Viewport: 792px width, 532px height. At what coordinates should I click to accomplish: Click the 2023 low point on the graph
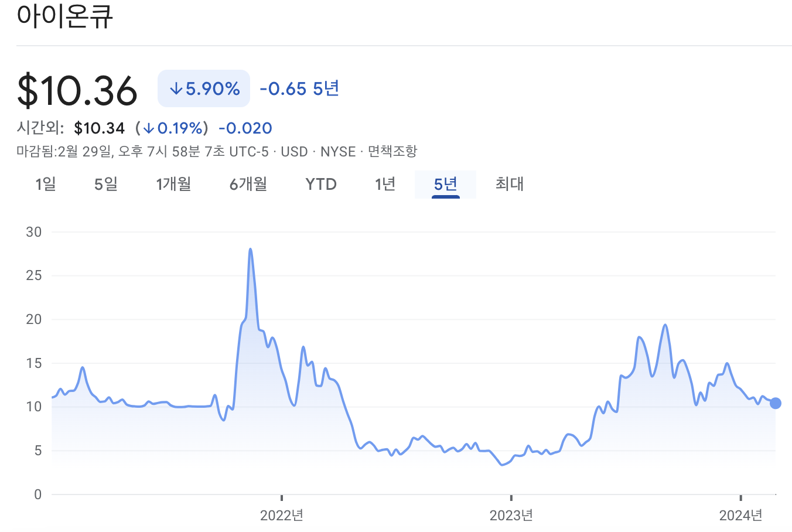tap(501, 464)
